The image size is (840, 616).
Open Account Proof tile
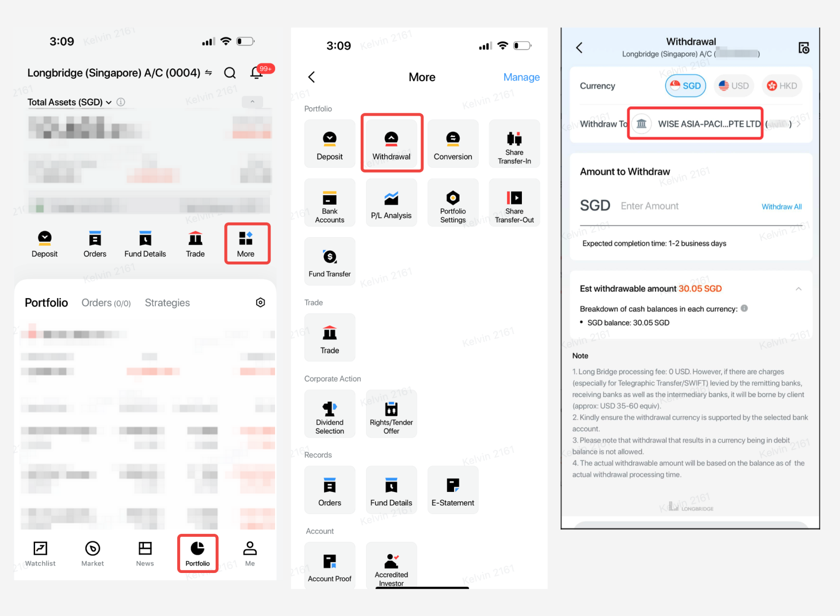[329, 566]
